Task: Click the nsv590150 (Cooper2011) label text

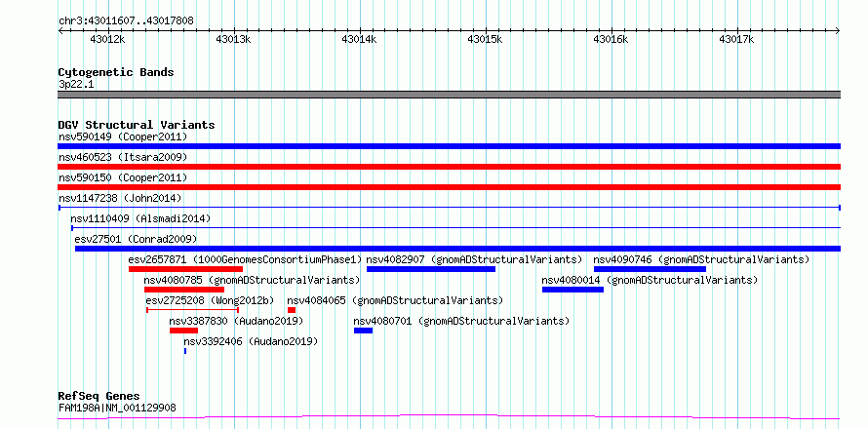Action: click(123, 177)
